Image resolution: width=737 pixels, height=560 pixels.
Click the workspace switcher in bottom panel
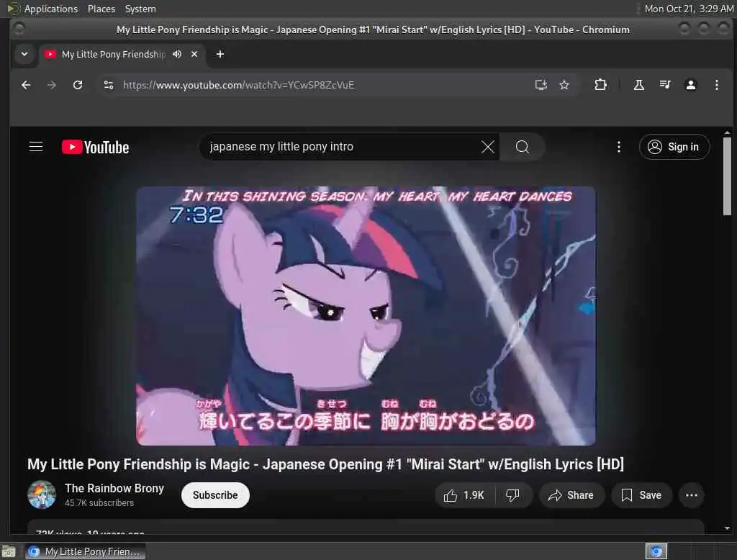coord(656,551)
